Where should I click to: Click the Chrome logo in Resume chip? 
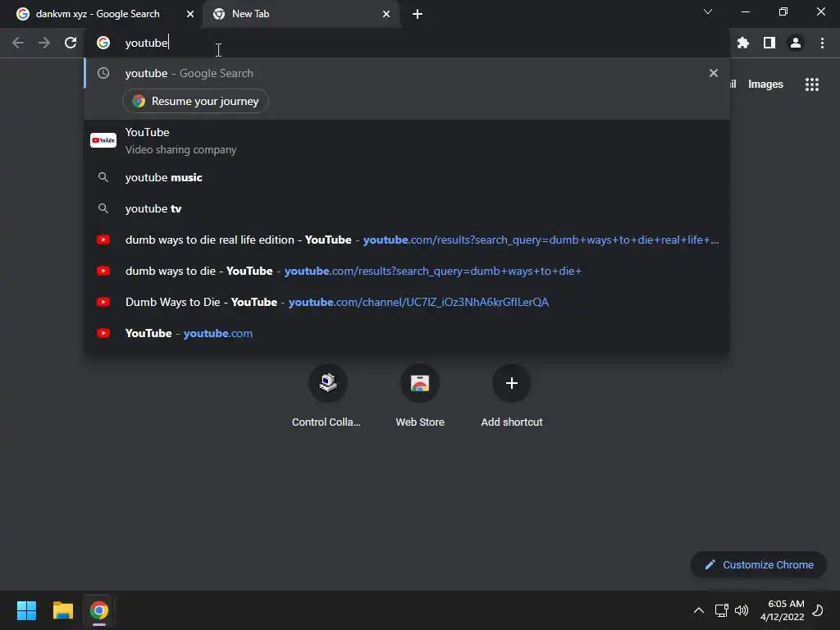click(x=139, y=101)
